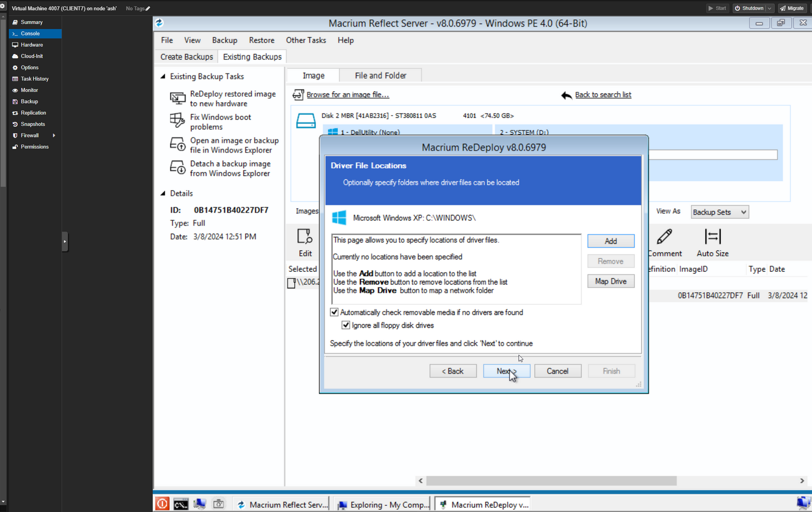This screenshot has height=512, width=812.
Task: Click the Macrium refresh icon in title bar
Action: [x=159, y=23]
